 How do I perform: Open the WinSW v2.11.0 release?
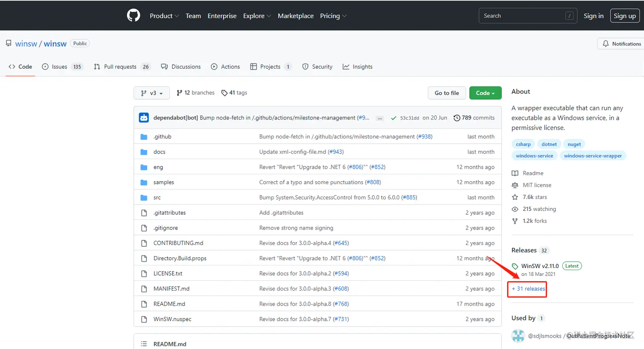540,266
